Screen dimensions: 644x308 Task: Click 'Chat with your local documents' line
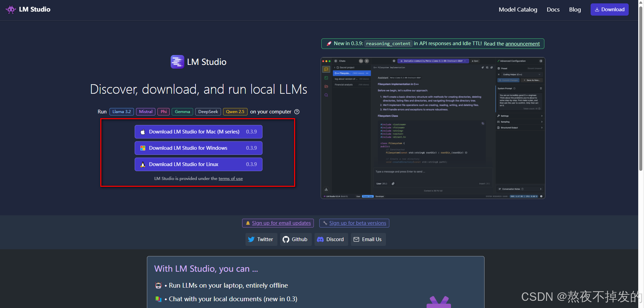pos(233,299)
